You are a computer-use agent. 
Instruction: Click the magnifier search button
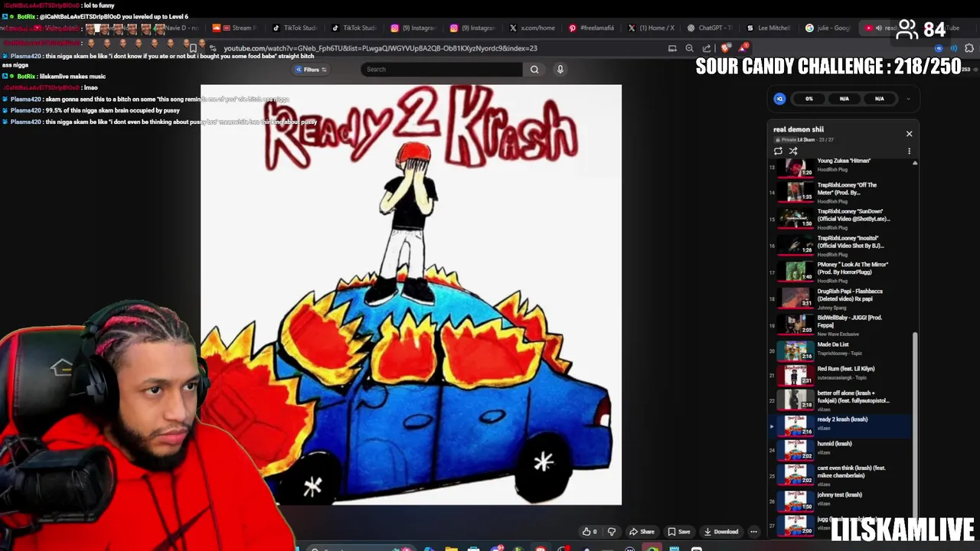coord(534,70)
